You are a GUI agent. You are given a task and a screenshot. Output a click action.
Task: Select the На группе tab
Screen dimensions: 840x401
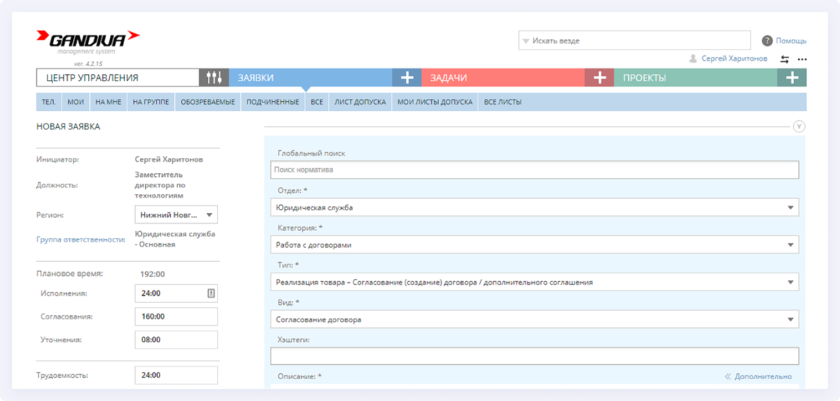(x=150, y=102)
